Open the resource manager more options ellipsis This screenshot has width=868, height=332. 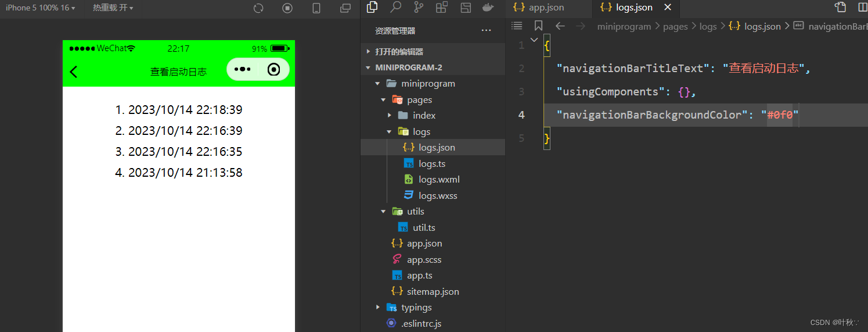[486, 31]
